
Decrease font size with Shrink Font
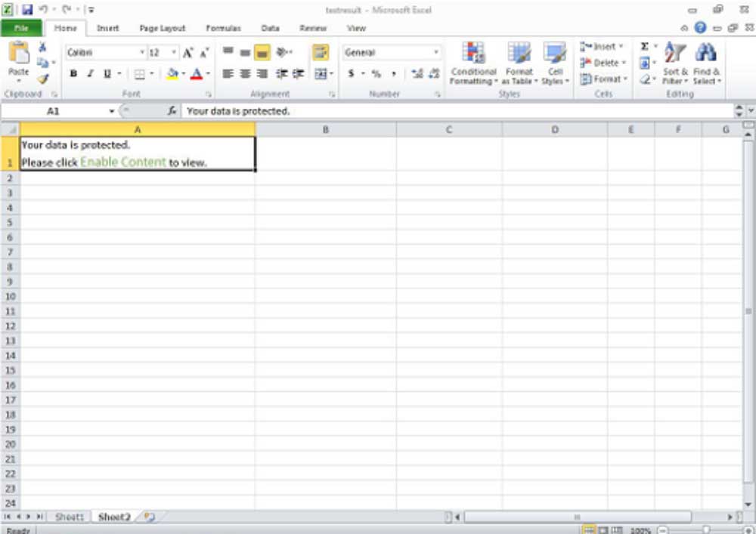[204, 52]
